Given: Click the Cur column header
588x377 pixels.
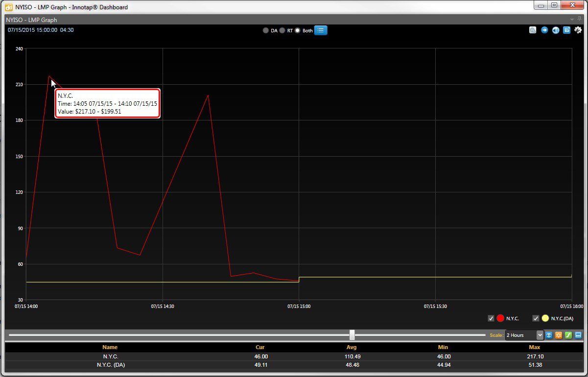Looking at the screenshot, I should pyautogui.click(x=260, y=347).
